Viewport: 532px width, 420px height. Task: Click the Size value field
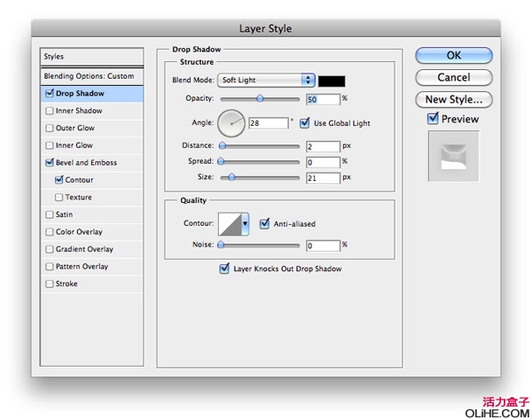coord(323,178)
